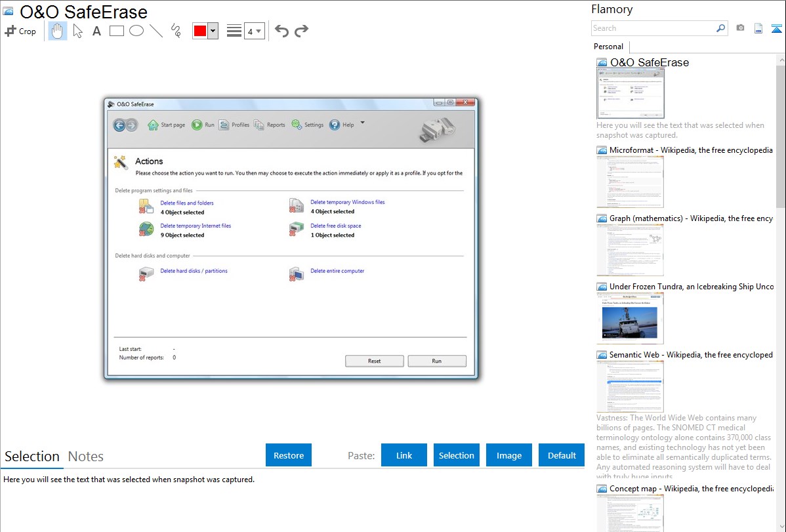Expand the dropdown arrow next to Help
This screenshot has width=786, height=532.
tap(362, 123)
